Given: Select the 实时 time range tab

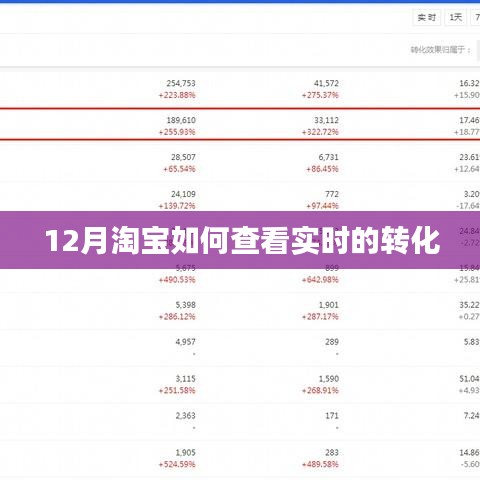Looking at the screenshot, I should pyautogui.click(x=427, y=17).
